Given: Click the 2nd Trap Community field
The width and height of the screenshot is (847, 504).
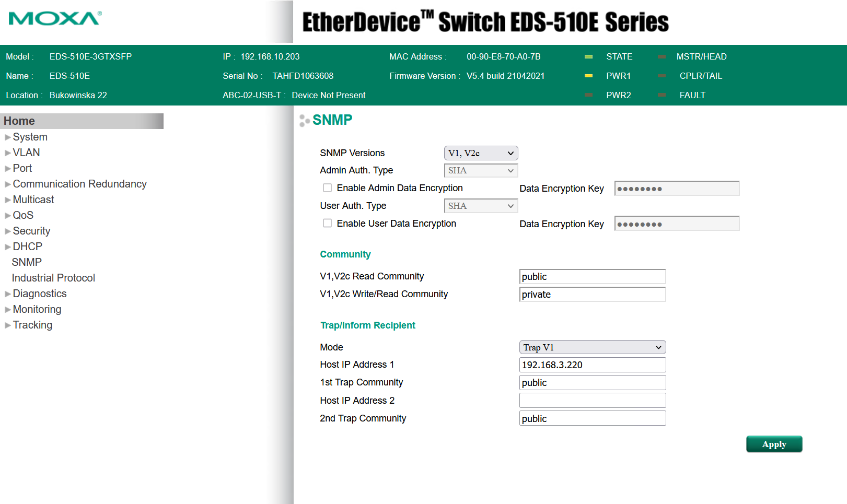Looking at the screenshot, I should point(593,418).
